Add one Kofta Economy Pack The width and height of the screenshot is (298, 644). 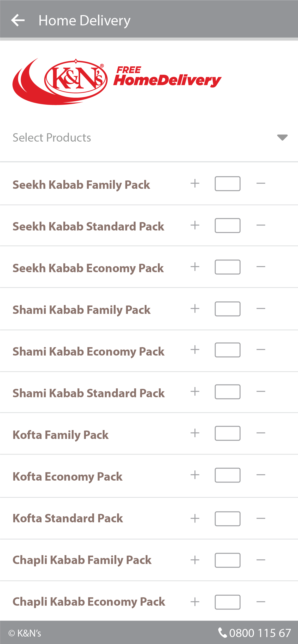(x=195, y=475)
